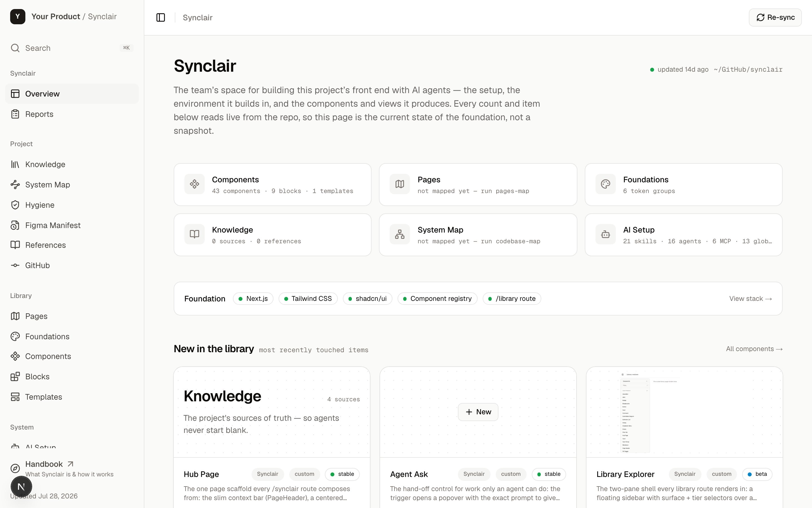Viewport: 812px width, 508px height.
Task: Click the shadcn/ui foundation chip
Action: click(367, 299)
